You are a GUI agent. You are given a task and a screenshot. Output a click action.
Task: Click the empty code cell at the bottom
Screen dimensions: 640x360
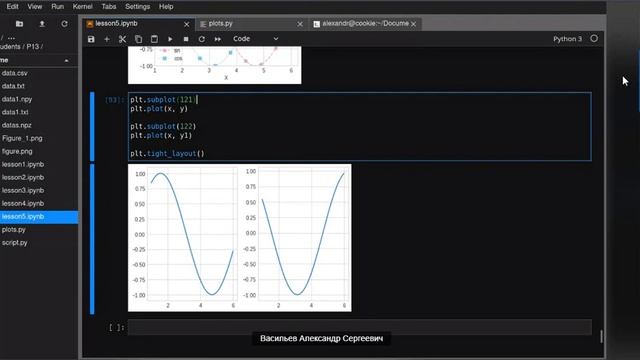pyautogui.click(x=359, y=327)
